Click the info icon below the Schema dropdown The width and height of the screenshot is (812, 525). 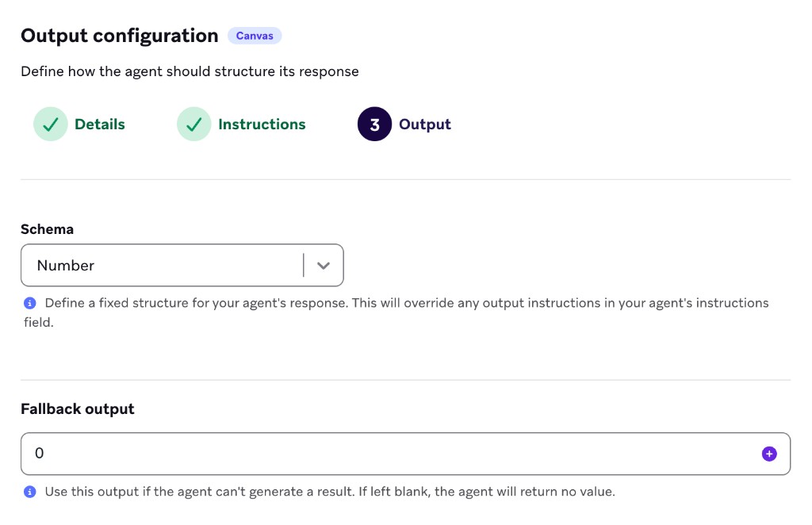tap(30, 303)
